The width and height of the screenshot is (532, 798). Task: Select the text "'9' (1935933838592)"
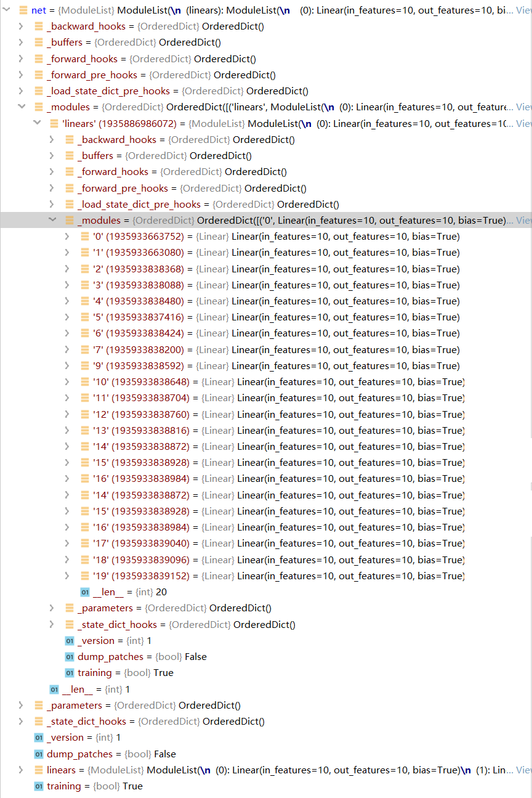(x=138, y=365)
